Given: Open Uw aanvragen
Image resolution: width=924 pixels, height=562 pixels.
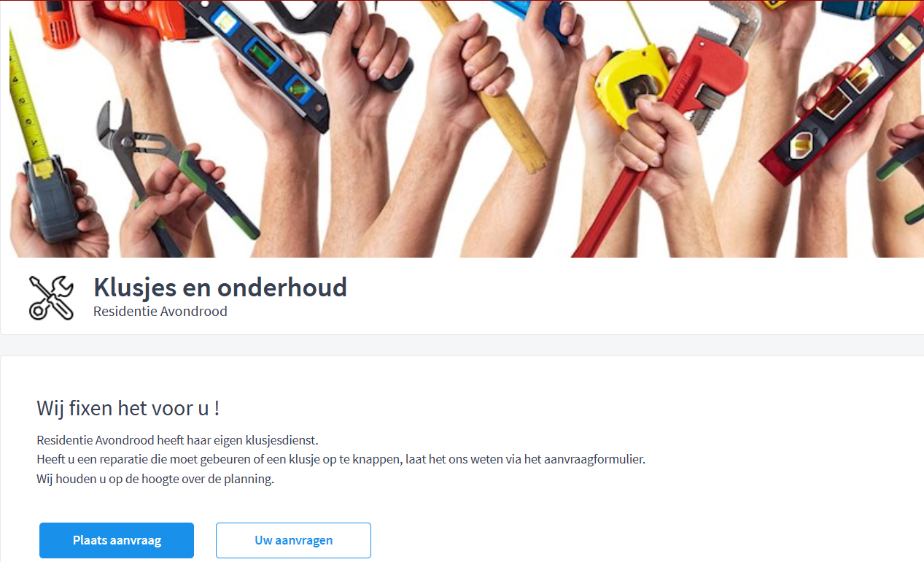Looking at the screenshot, I should pos(293,540).
